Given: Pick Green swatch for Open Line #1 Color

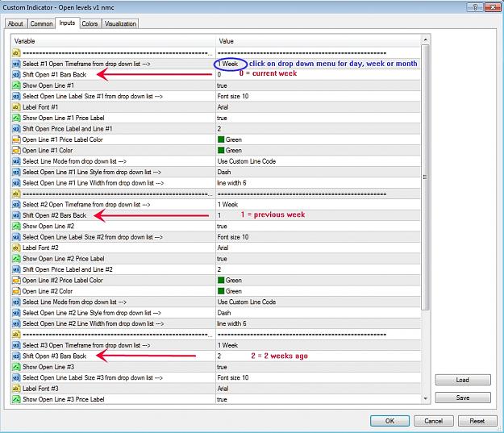Looking at the screenshot, I should click(221, 150).
